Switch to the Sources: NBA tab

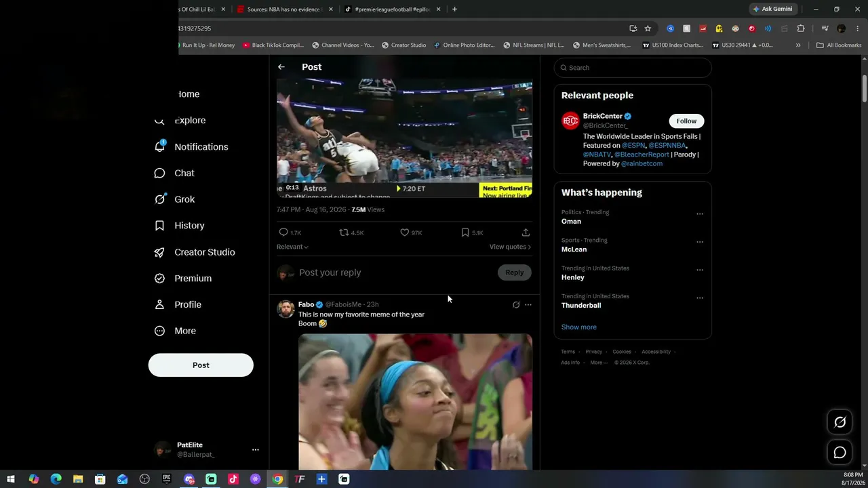pyautogui.click(x=285, y=9)
